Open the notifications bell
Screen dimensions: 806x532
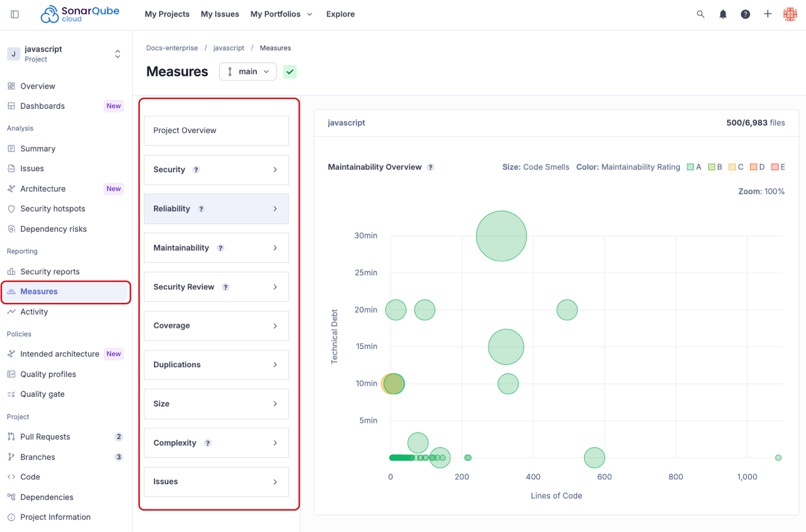click(x=723, y=14)
